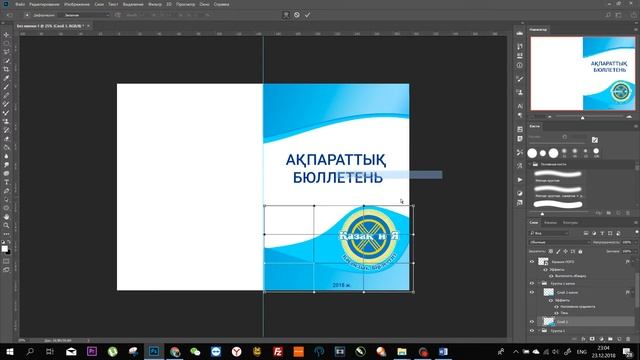640x360 pixels.
Task: Click the Navigator document preview thumbnail
Action: (582, 73)
